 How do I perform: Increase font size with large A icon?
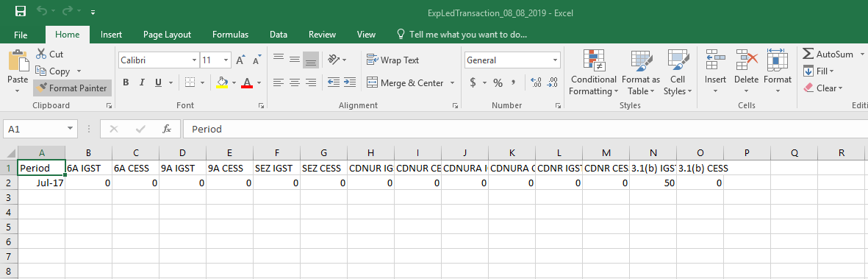coord(240,60)
